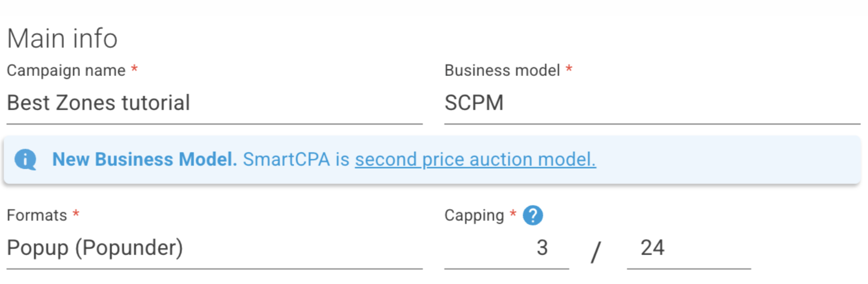Click the Capping help question mark icon

[532, 215]
